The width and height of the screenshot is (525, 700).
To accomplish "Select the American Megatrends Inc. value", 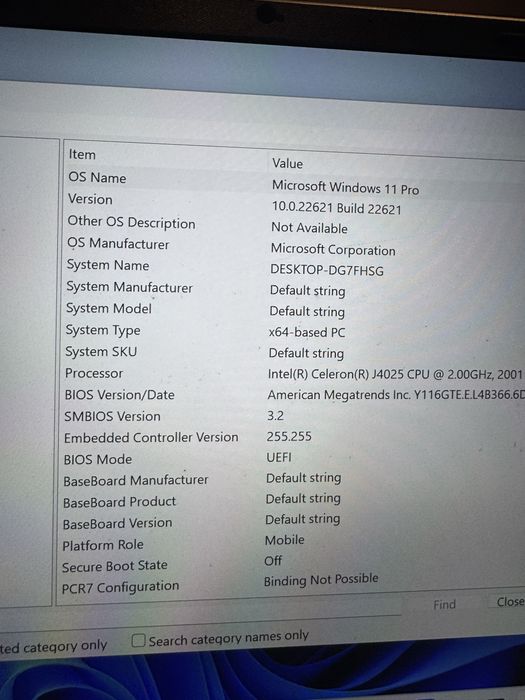I will tap(396, 395).
